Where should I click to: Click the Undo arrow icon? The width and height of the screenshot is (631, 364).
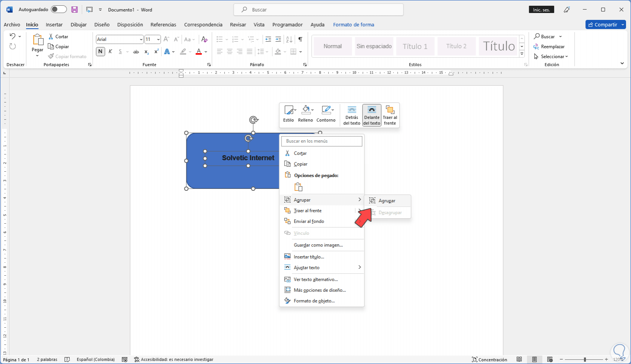pos(13,36)
